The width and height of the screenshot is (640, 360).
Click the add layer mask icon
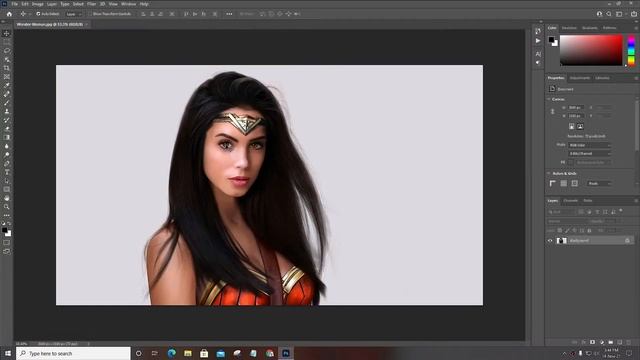tap(592, 342)
